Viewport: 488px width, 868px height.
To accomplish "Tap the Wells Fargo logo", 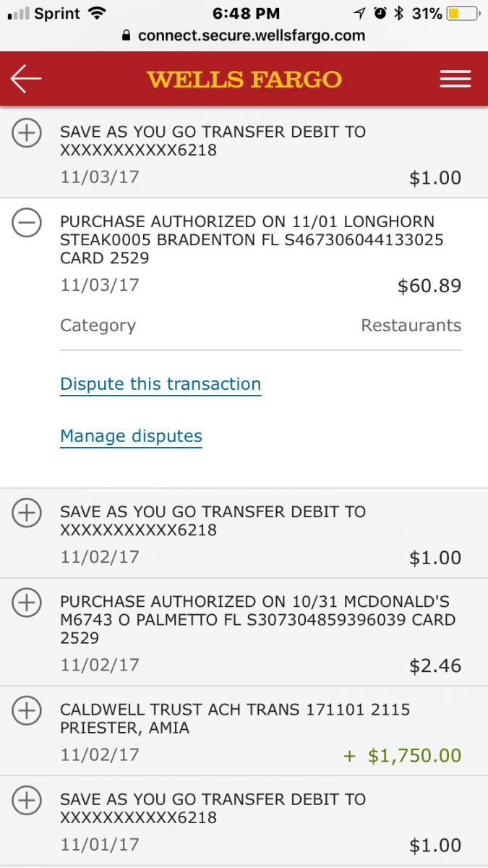I will tap(244, 79).
